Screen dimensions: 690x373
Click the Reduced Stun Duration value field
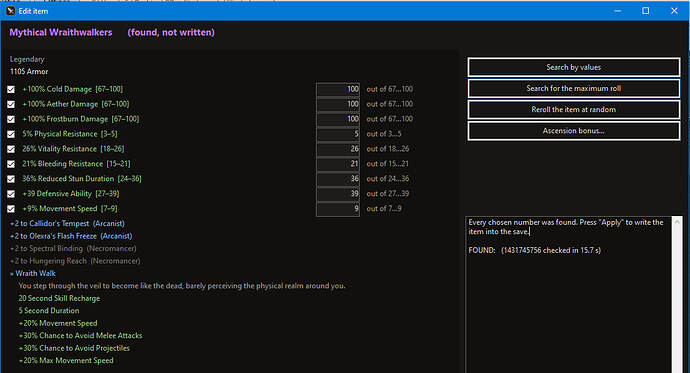pyautogui.click(x=338, y=179)
